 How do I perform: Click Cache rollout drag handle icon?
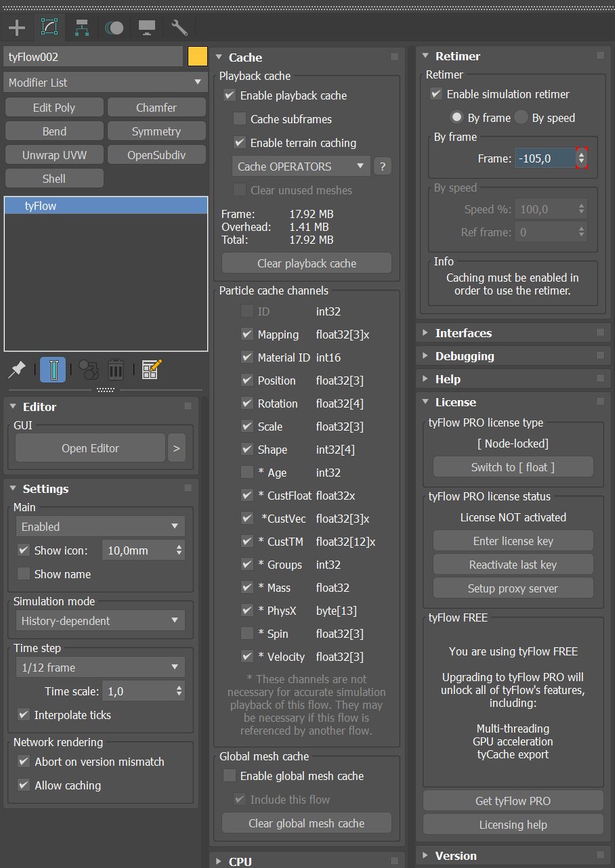[x=394, y=57]
